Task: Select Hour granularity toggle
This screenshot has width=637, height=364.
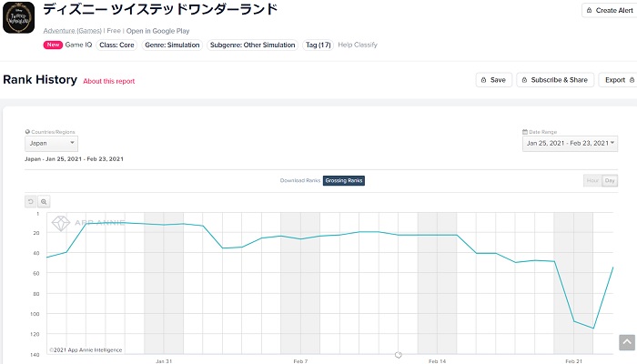Action: (x=592, y=180)
